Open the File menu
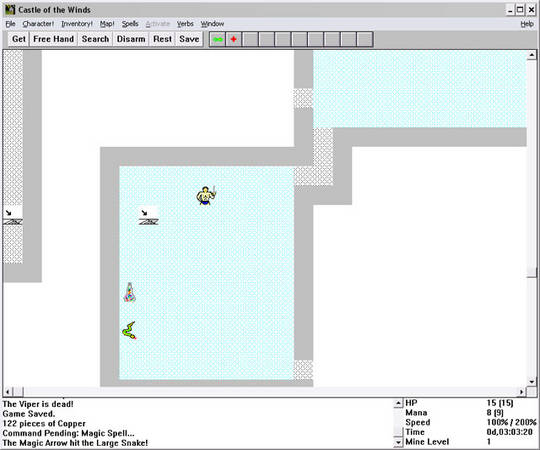 coord(10,24)
